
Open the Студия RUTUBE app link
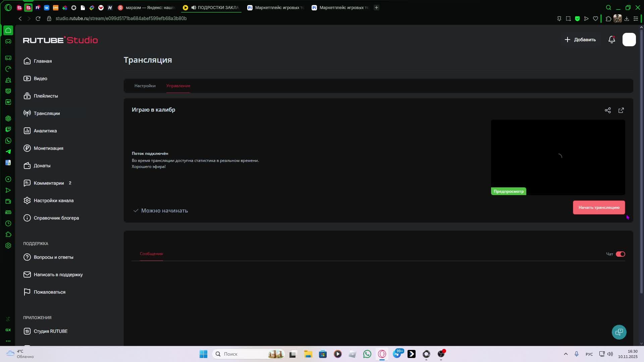(x=45, y=331)
